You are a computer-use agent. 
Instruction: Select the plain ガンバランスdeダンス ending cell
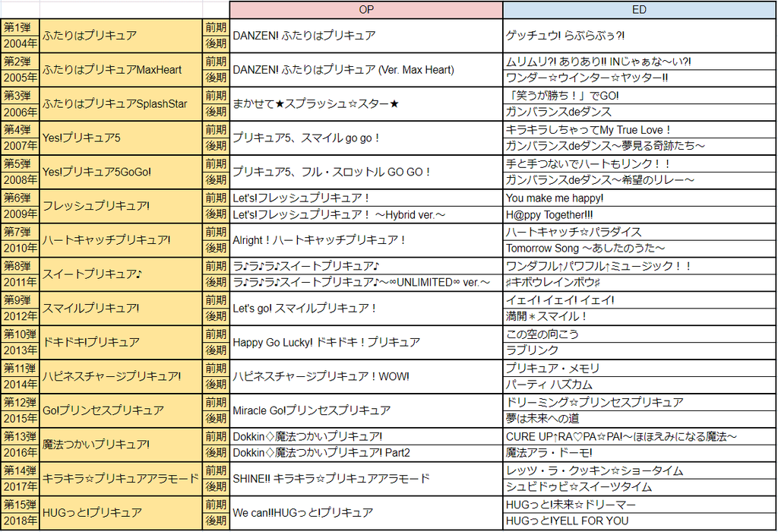(x=639, y=112)
